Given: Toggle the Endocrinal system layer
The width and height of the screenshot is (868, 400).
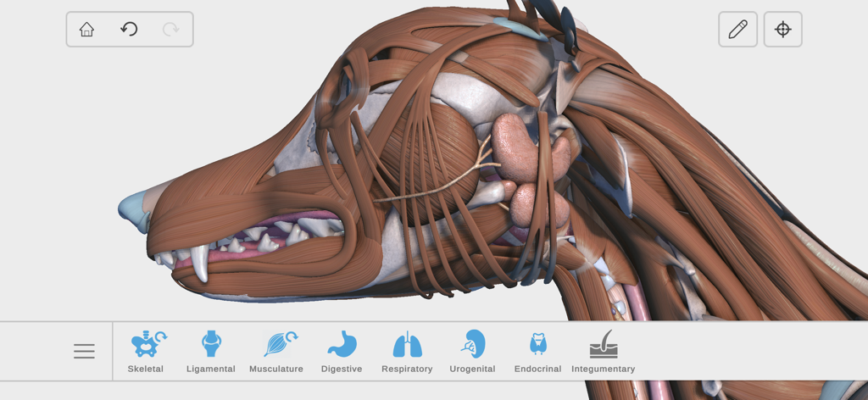Looking at the screenshot, I should coord(537,352).
